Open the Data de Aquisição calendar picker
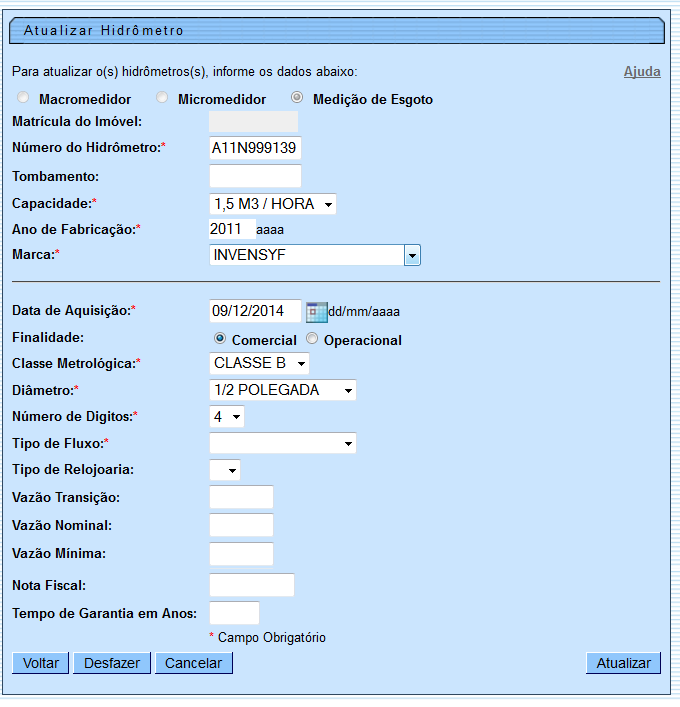 pos(316,311)
